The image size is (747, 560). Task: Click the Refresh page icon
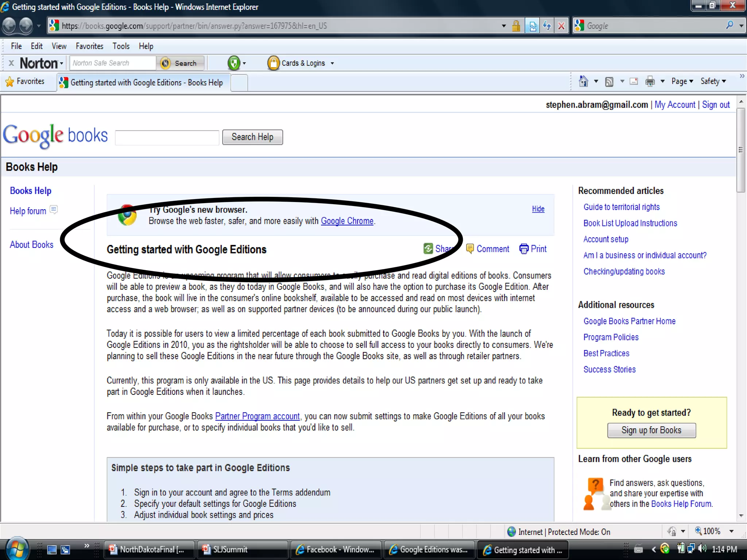pos(547,26)
